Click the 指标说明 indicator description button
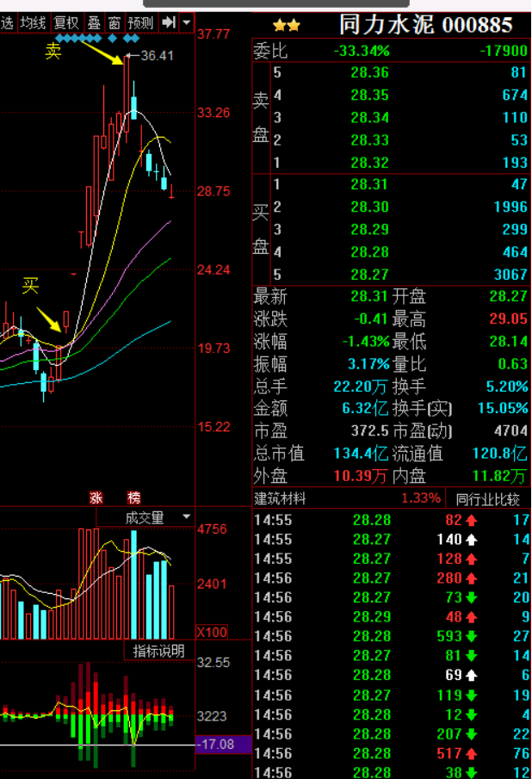 point(159,651)
